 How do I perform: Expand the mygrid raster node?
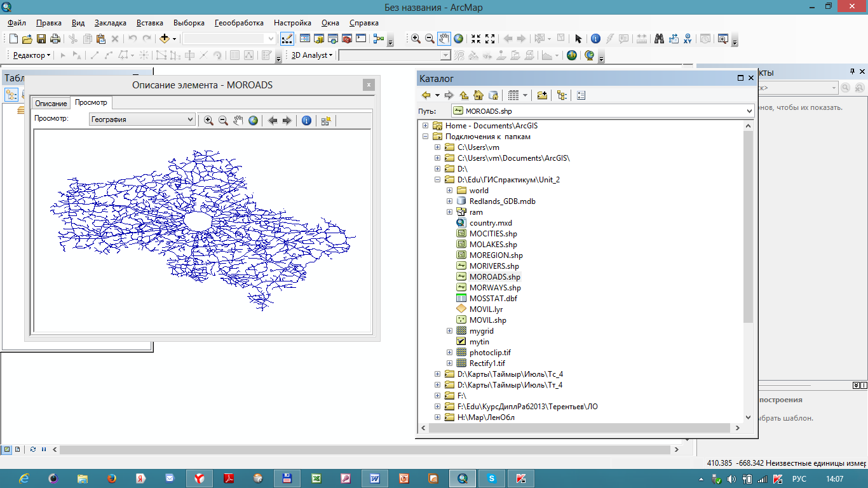pyautogui.click(x=449, y=331)
